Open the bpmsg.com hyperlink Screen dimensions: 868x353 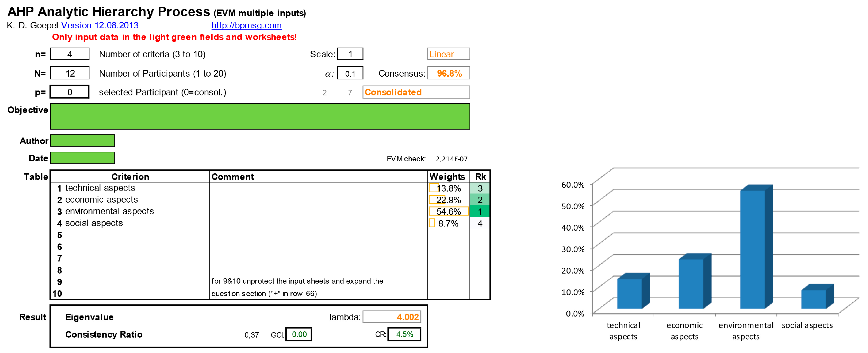point(246,25)
